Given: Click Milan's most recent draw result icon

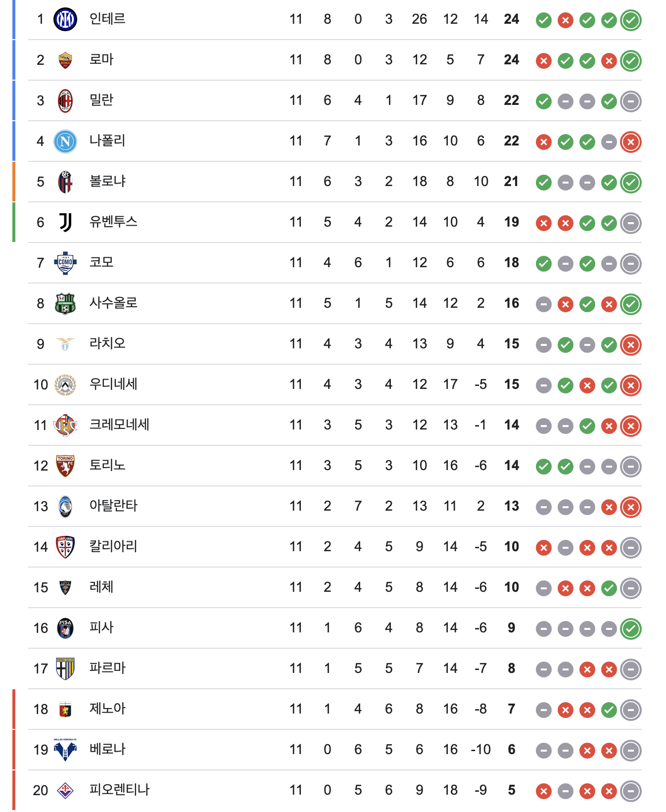Looking at the screenshot, I should click(x=631, y=101).
